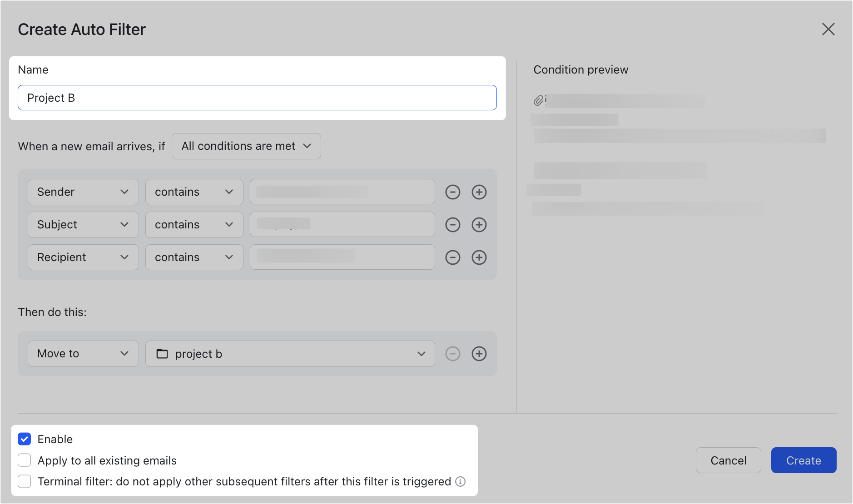Click the folder icon beside project b

162,354
